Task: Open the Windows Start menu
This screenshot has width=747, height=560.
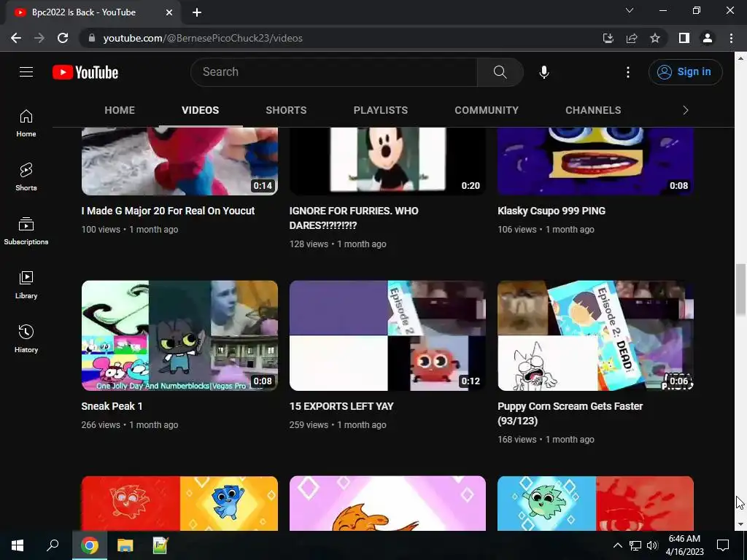Action: (18, 545)
